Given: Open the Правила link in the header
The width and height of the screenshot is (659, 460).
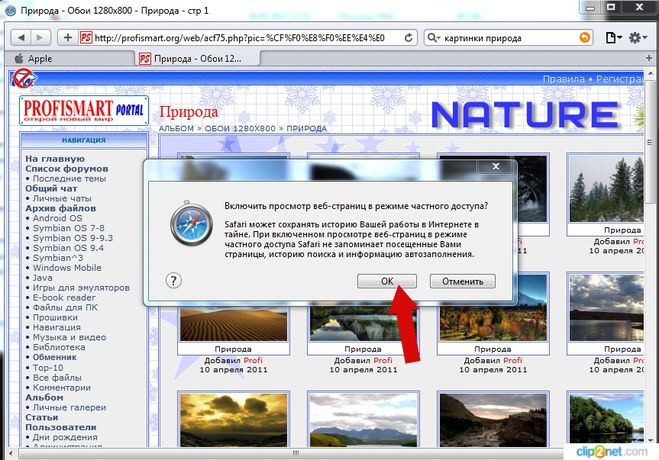Looking at the screenshot, I should pyautogui.click(x=564, y=79).
